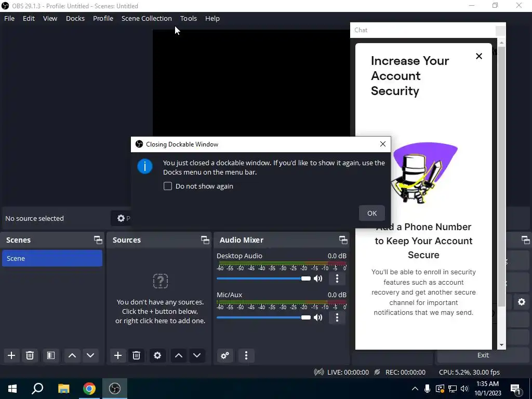Image resolution: width=532 pixels, height=399 pixels.
Task: Open File Explorer from taskbar
Action: [x=63, y=389]
